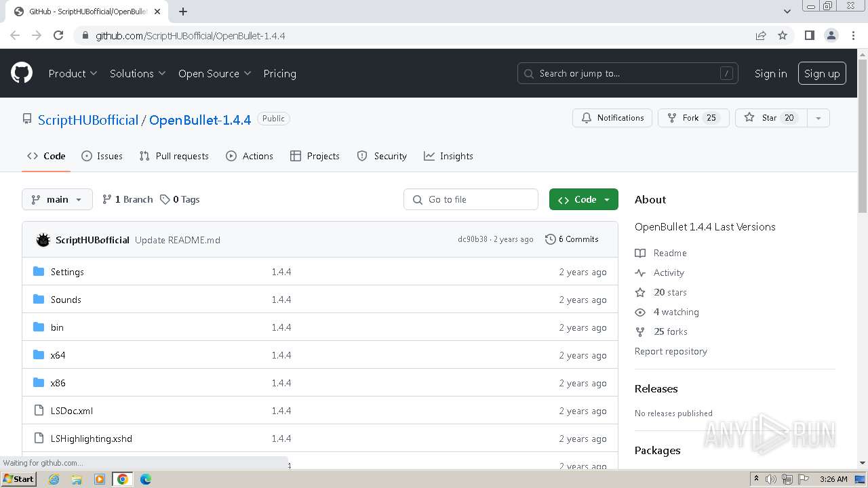Image resolution: width=868 pixels, height=488 pixels.
Task: Open the Packages heading link
Action: pyautogui.click(x=657, y=450)
